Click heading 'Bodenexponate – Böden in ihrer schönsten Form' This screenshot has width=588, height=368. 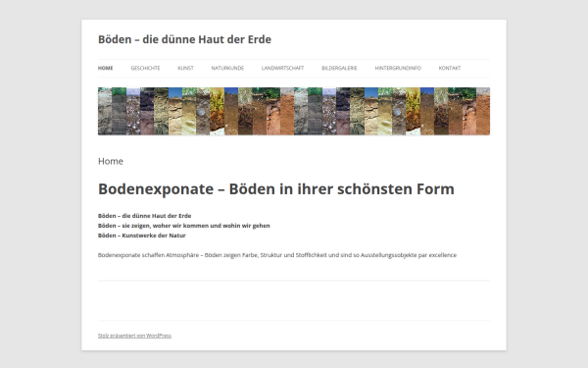pyautogui.click(x=276, y=188)
